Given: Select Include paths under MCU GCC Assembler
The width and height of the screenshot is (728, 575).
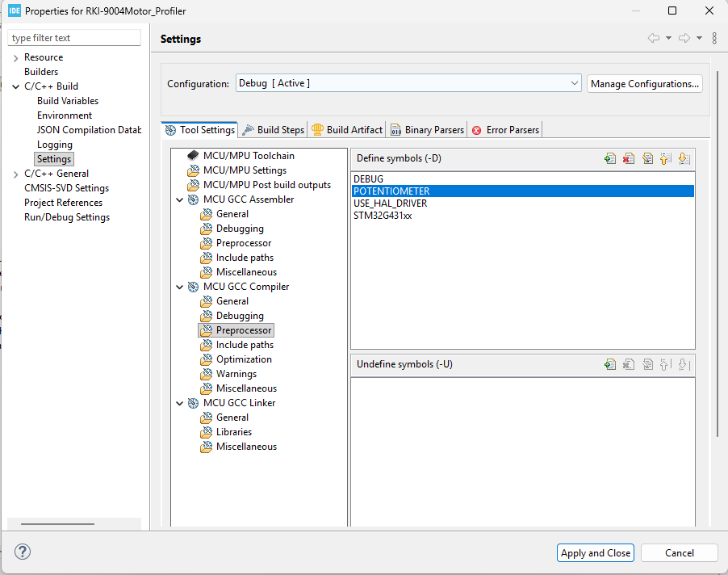Looking at the screenshot, I should (245, 258).
